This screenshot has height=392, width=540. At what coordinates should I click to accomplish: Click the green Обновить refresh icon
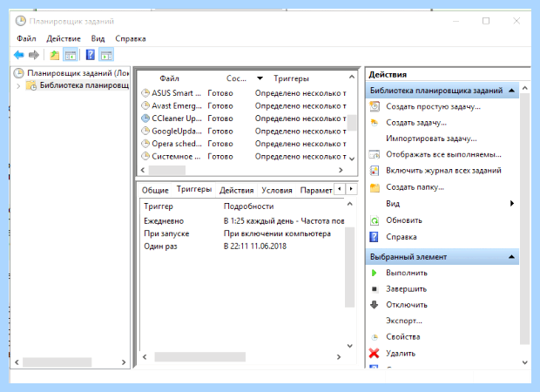click(x=375, y=220)
